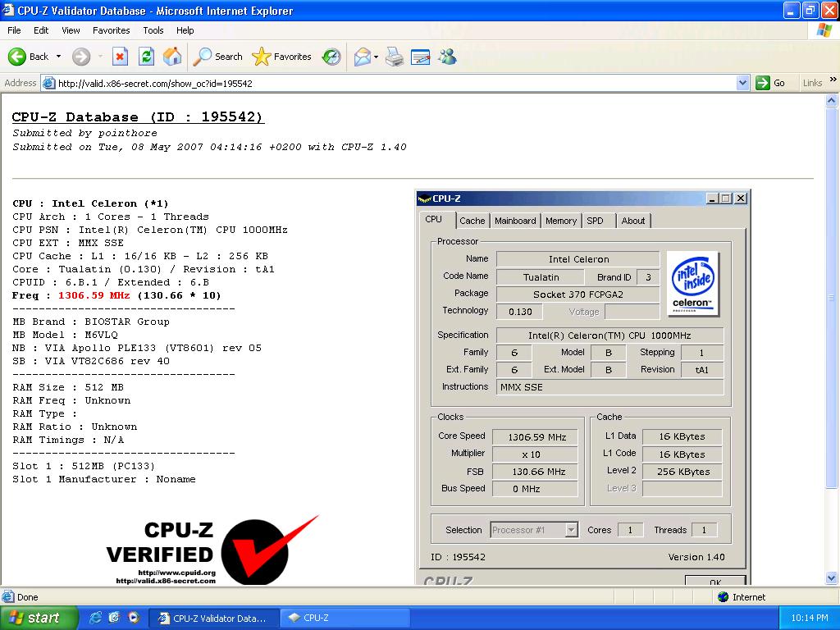Click the second Quick Launch icon
This screenshot has width=840, height=630.
[114, 618]
